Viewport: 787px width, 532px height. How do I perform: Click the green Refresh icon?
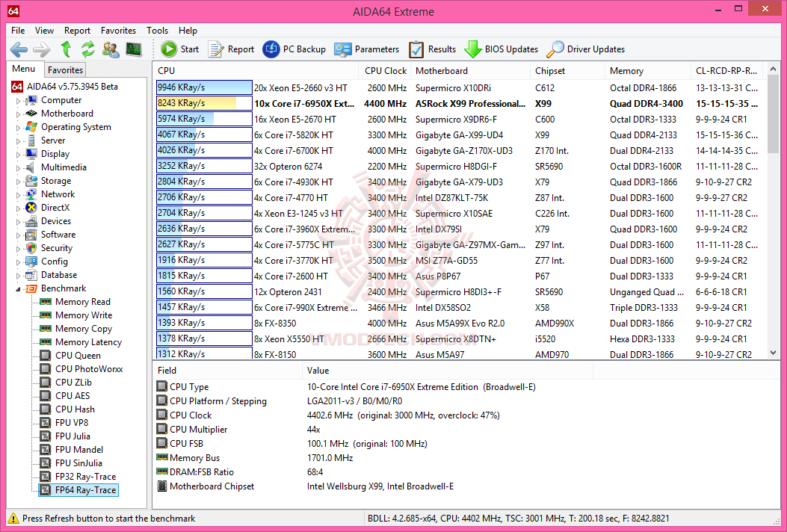coord(88,49)
